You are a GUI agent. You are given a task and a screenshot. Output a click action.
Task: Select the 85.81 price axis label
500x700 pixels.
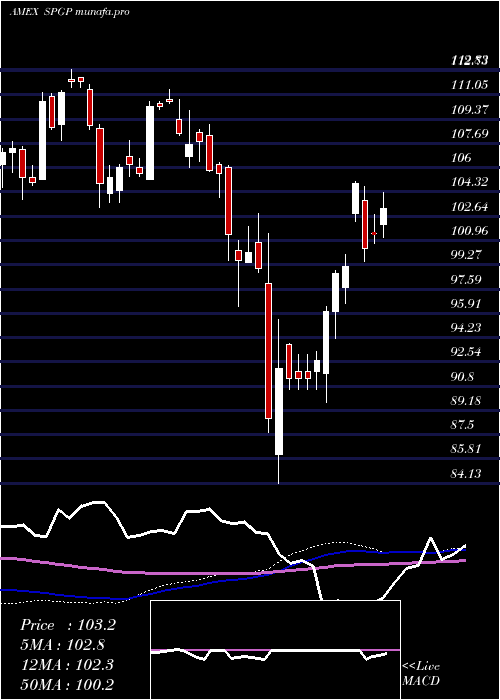click(x=466, y=449)
